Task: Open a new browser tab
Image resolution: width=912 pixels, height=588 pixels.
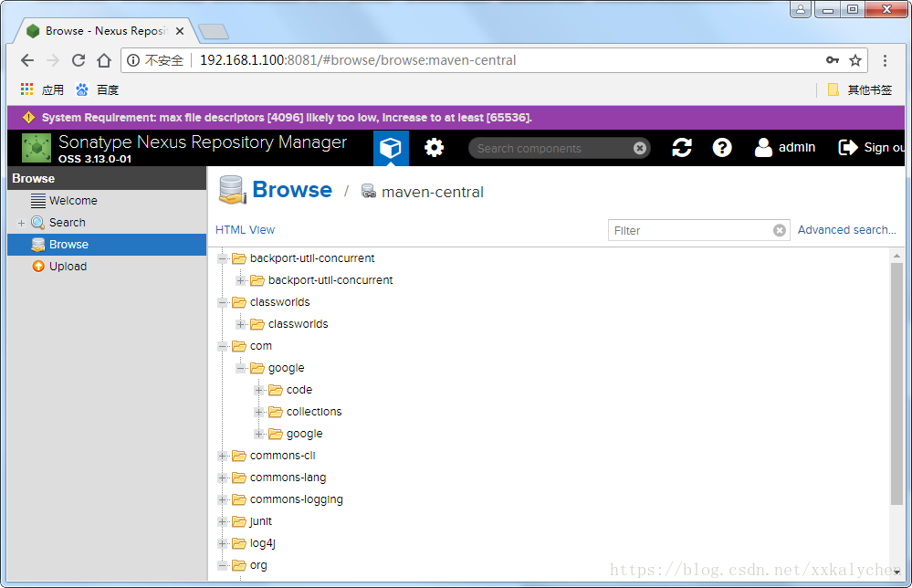Action: point(214,31)
